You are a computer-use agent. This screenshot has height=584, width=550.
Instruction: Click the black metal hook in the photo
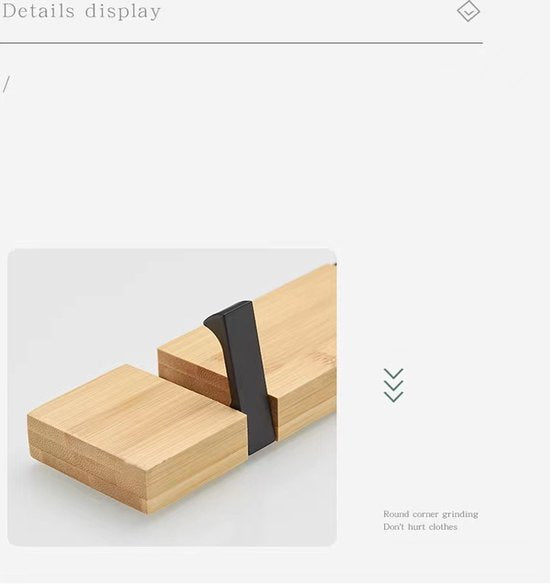point(244,376)
